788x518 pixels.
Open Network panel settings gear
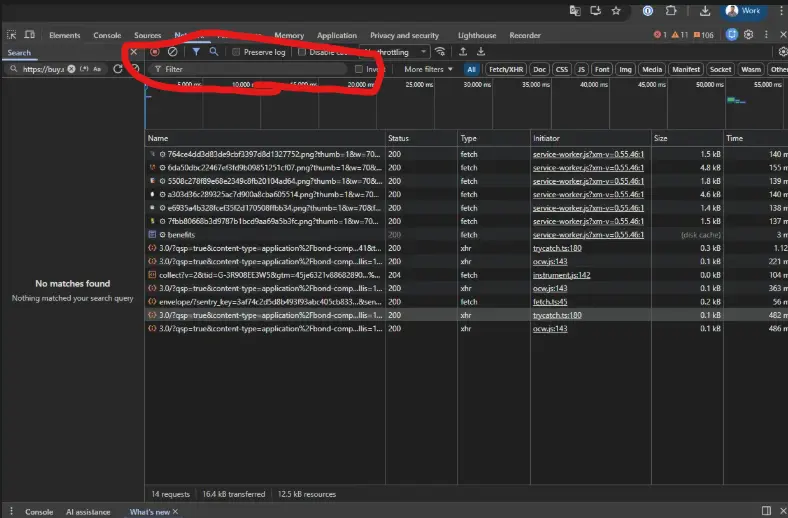click(x=782, y=52)
